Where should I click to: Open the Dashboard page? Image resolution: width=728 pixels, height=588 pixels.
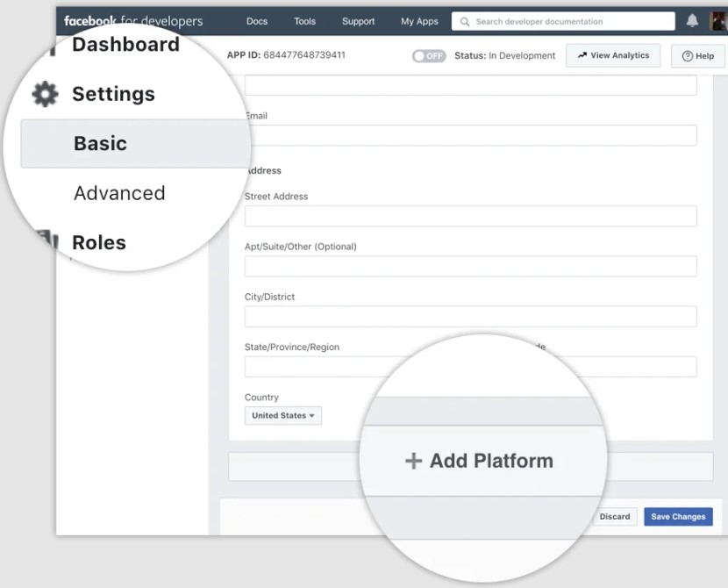pyautogui.click(x=125, y=44)
